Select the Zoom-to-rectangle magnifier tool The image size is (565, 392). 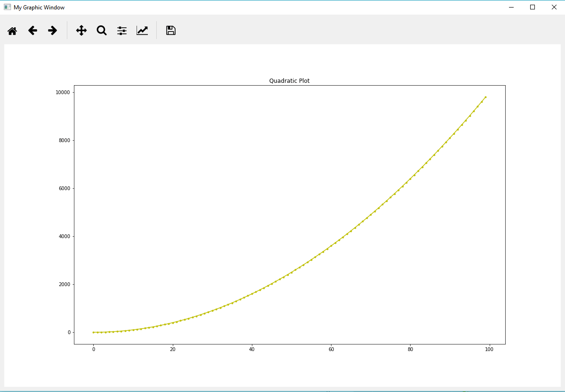pyautogui.click(x=101, y=30)
